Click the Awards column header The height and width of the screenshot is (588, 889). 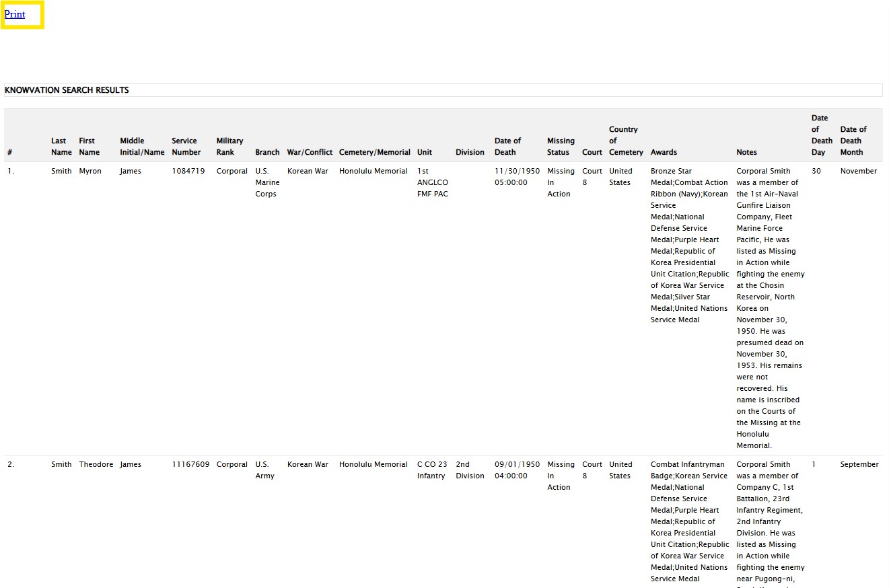(664, 152)
